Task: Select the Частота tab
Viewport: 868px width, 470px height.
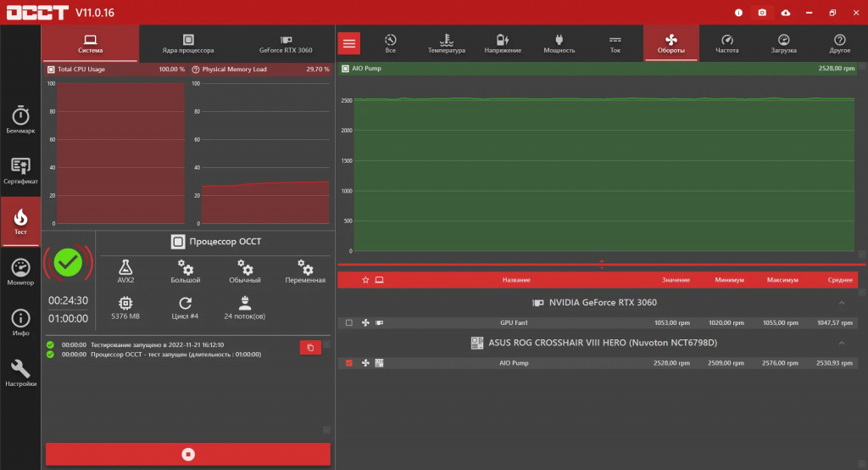Action: (x=726, y=43)
